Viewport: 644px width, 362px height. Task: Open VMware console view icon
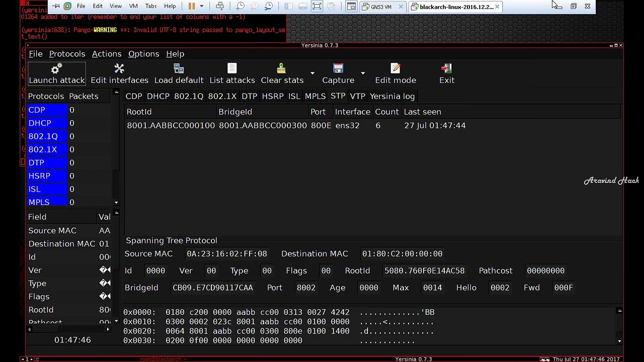351,6
